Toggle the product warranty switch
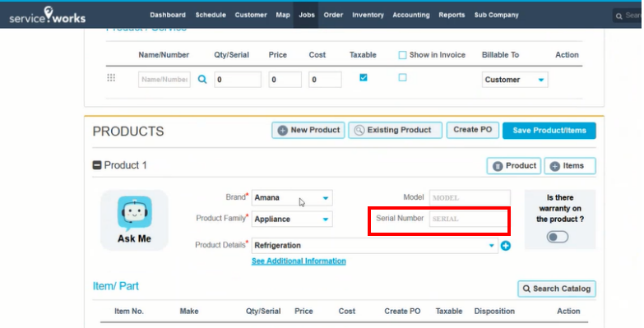 click(x=558, y=237)
